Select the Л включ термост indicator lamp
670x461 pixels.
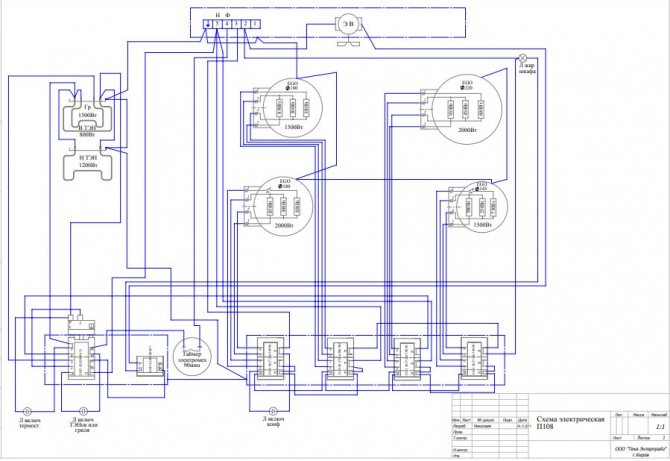pos(27,410)
